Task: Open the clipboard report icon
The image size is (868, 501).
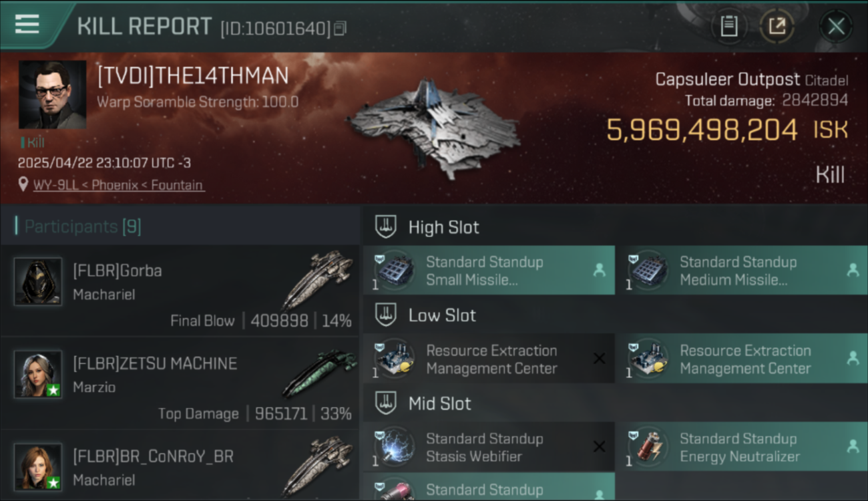Action: point(728,27)
